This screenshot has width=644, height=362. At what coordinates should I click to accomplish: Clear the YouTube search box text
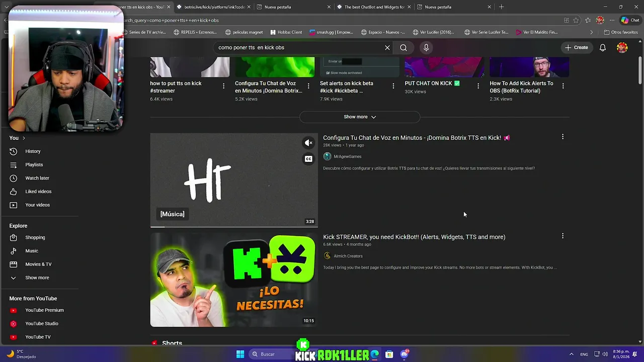pos(387,47)
